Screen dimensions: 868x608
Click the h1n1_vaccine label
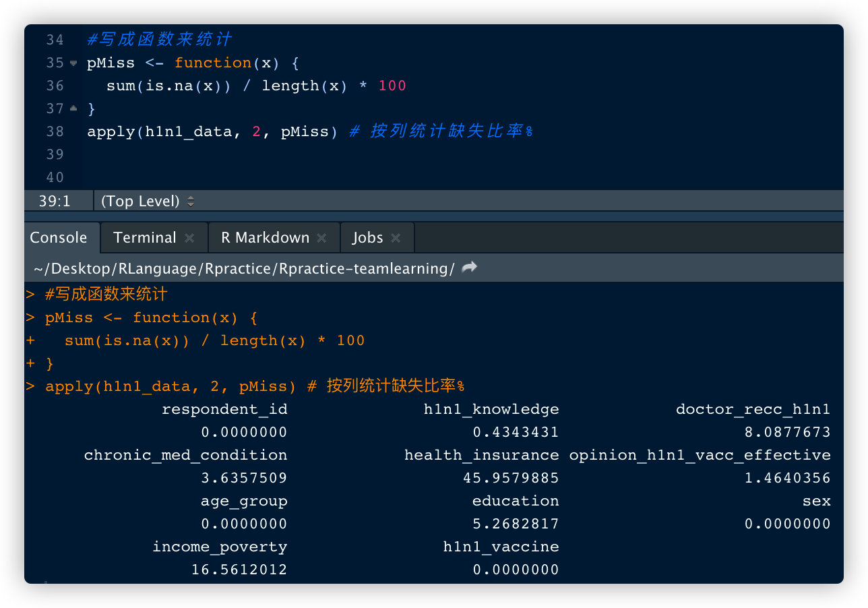[x=501, y=547]
